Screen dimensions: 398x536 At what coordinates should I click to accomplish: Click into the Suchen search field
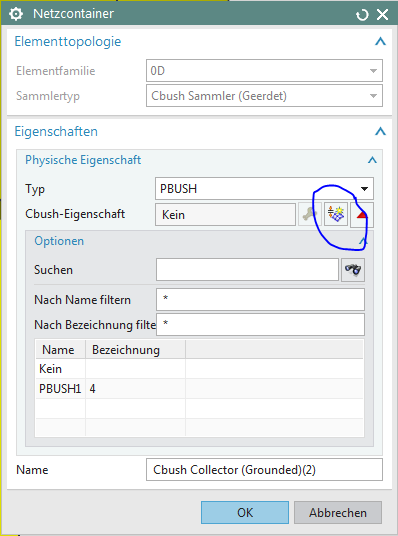coord(247,270)
